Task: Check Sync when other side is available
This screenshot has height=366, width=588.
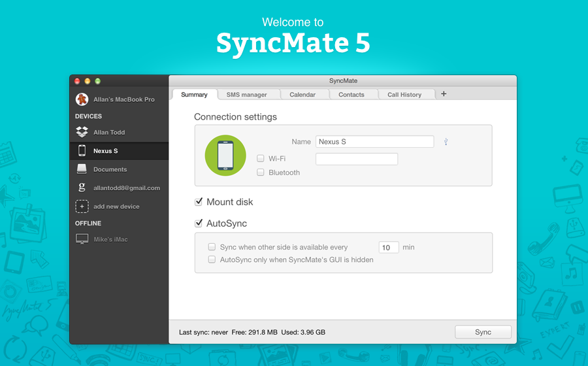Action: (212, 247)
